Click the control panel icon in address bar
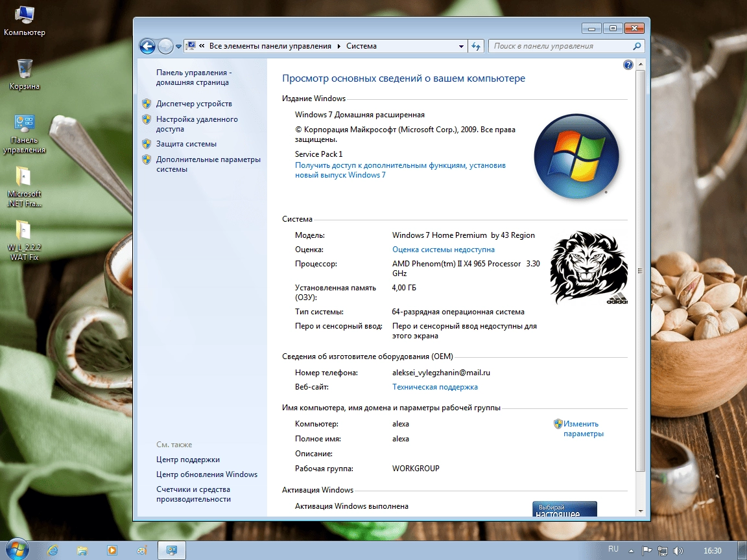The width and height of the screenshot is (747, 560). [x=191, y=46]
